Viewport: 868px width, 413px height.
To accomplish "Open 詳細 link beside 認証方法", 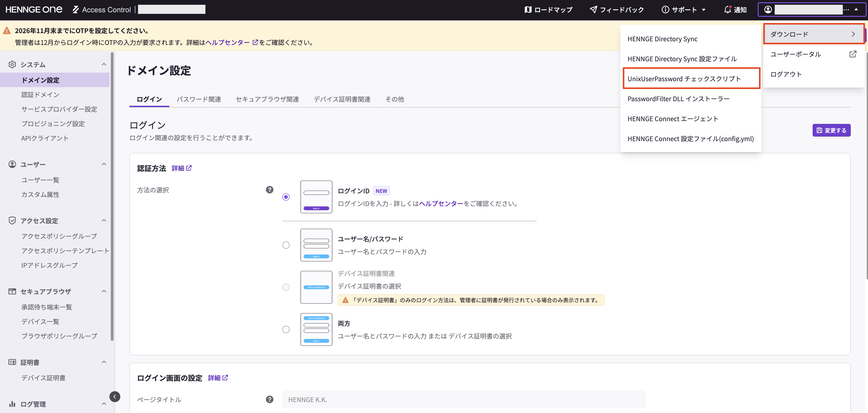I will [x=182, y=168].
